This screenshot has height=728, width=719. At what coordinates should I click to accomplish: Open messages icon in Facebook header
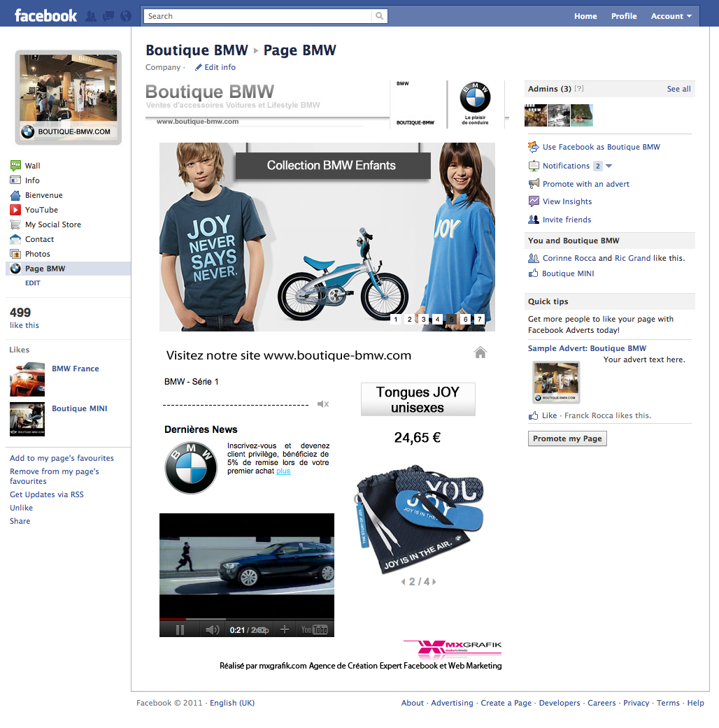pos(108,16)
